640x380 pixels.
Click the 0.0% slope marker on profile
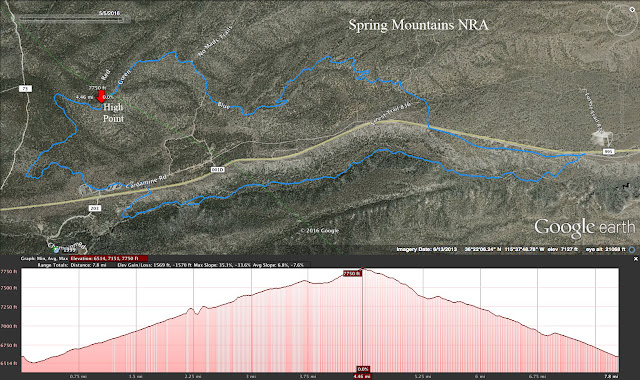point(363,369)
